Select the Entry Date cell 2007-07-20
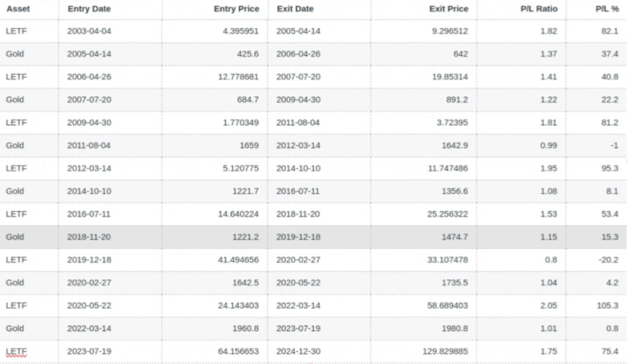 [x=89, y=100]
